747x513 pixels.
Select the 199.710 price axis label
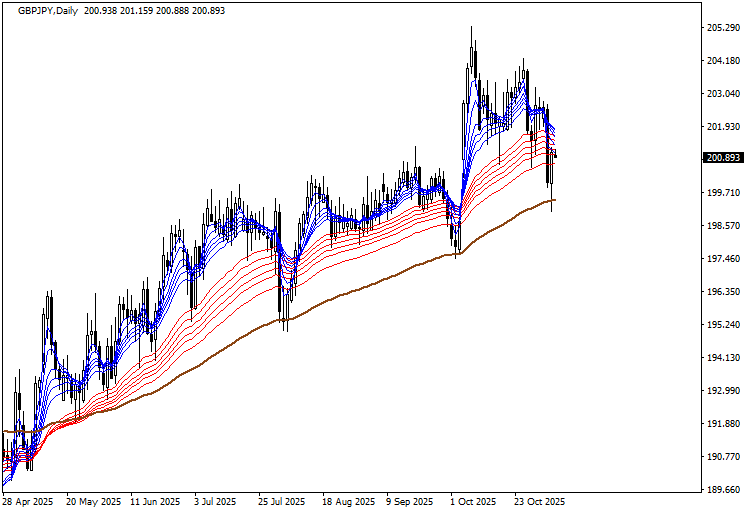click(722, 193)
